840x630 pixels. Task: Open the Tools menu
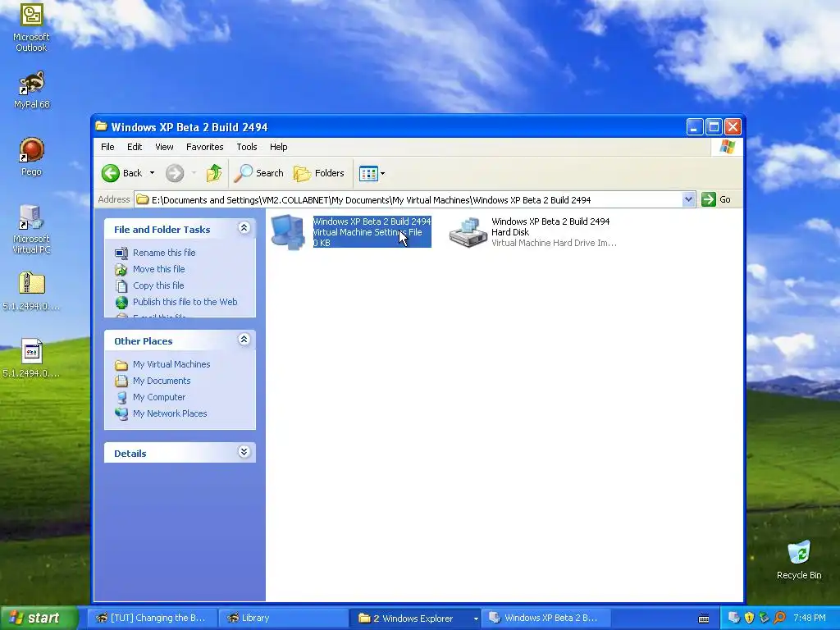pyautogui.click(x=247, y=147)
